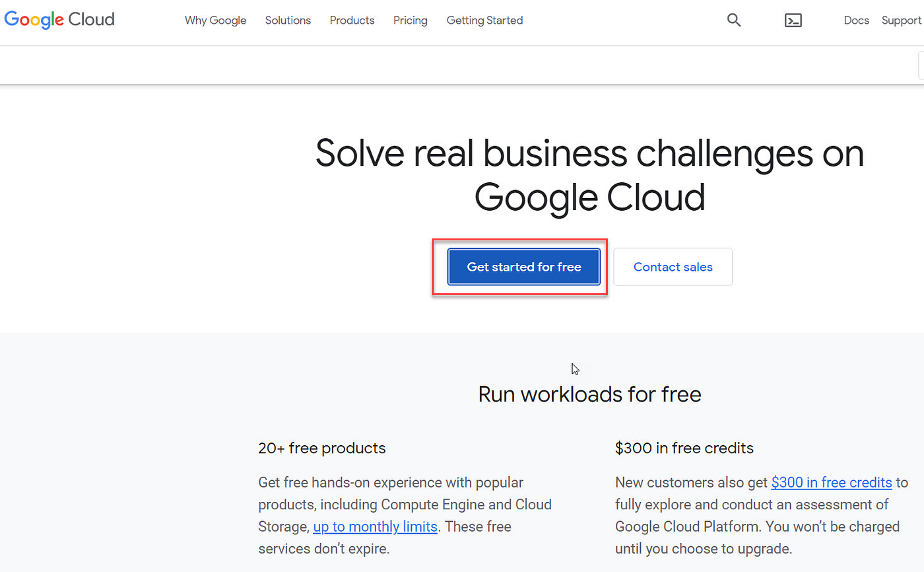Launch the console terminal icon near Docs
924x572 pixels.
(793, 20)
